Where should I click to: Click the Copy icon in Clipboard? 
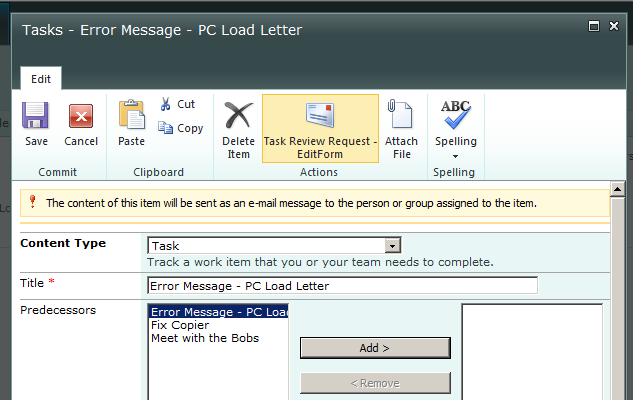(180, 128)
